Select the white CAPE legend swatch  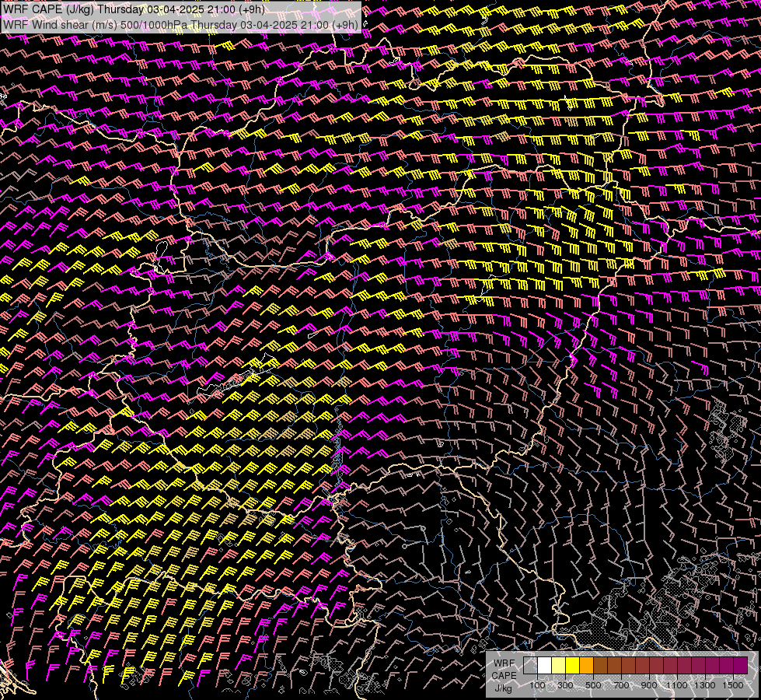pyautogui.click(x=545, y=665)
